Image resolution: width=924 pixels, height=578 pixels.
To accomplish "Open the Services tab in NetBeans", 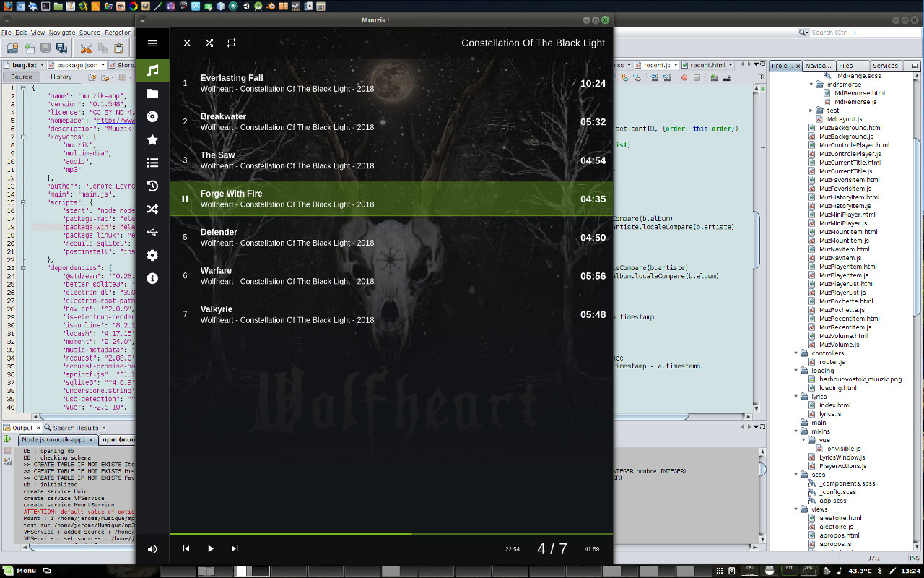I will pos(885,65).
